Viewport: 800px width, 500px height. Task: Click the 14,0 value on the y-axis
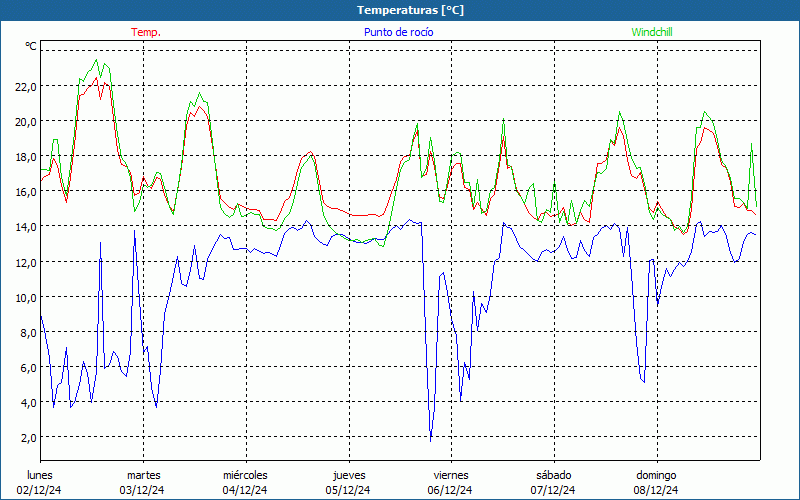pyautogui.click(x=26, y=227)
